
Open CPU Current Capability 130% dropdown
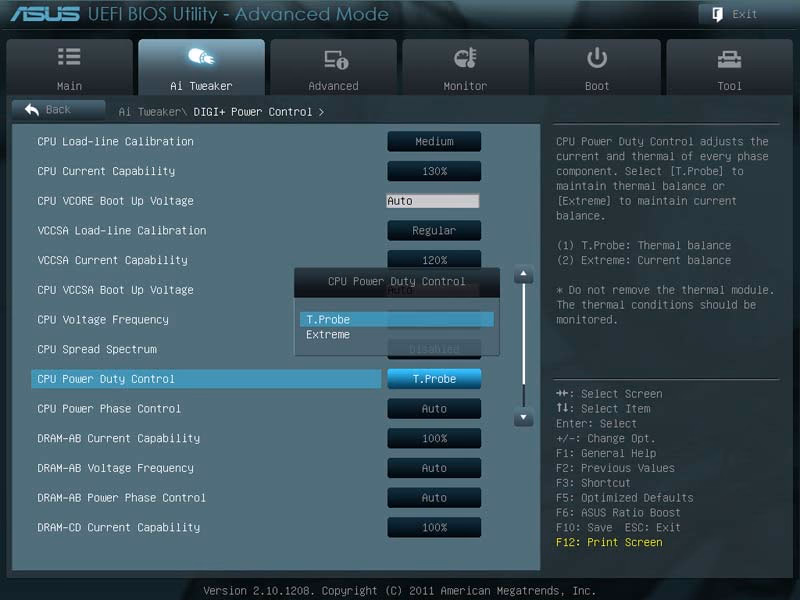(x=434, y=171)
